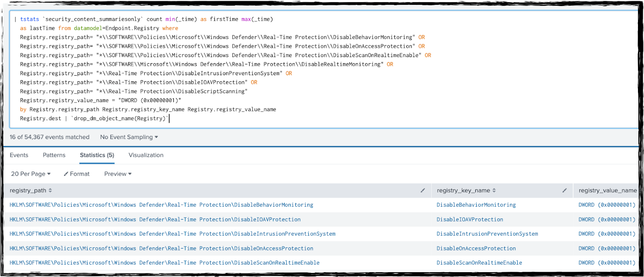
Task: Sort by the registry_path column arrows
Action: click(x=50, y=191)
